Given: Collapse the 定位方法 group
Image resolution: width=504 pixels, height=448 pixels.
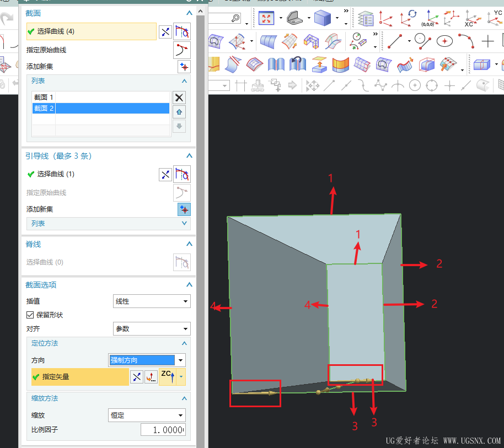Looking at the screenshot, I should coord(184,343).
